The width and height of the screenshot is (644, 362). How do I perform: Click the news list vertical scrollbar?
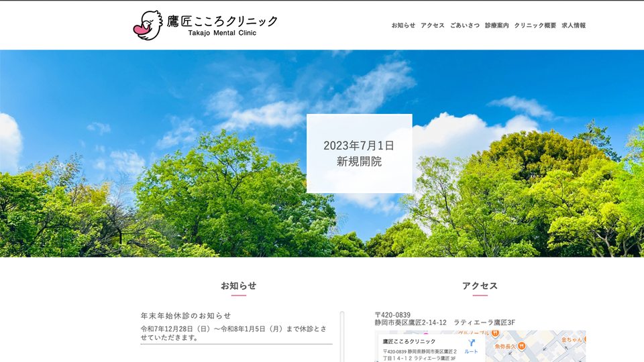[x=342, y=335]
